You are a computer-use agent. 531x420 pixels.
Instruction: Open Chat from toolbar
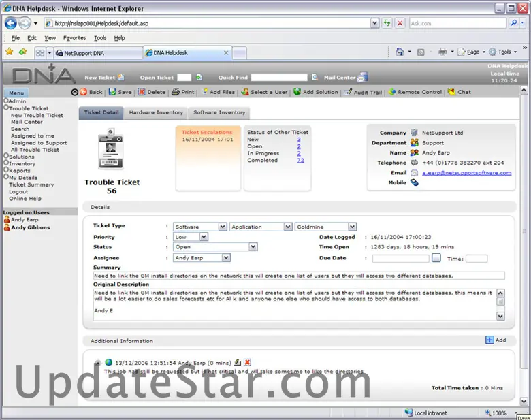(460, 92)
